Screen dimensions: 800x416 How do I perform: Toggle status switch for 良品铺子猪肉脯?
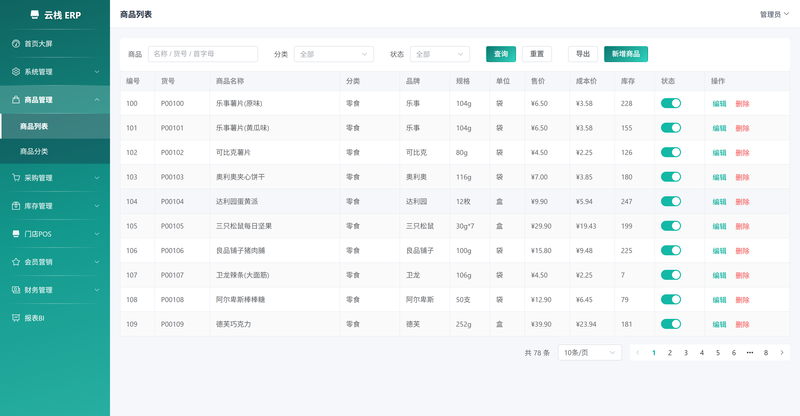[671, 250]
